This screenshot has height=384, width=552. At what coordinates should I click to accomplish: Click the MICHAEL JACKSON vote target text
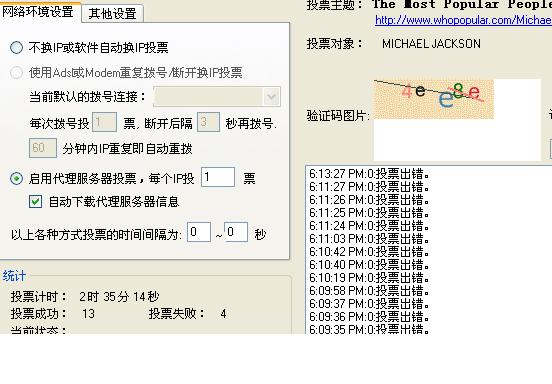(431, 44)
